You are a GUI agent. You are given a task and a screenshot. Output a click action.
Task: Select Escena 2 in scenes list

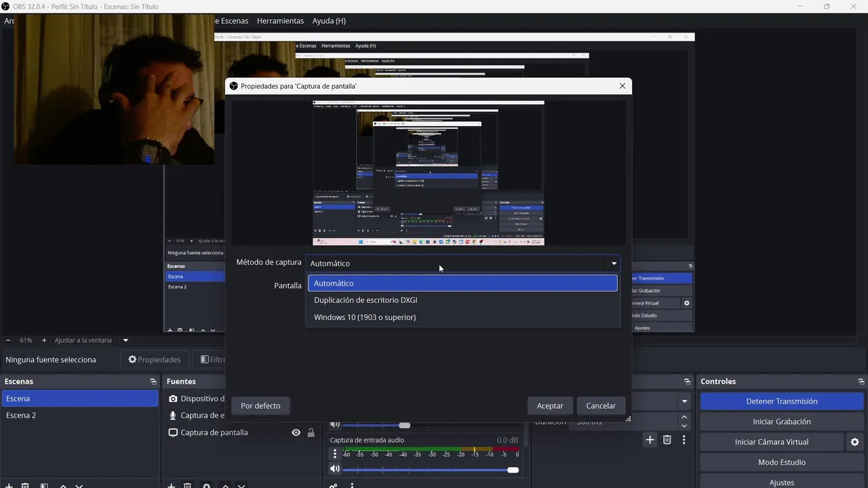click(x=80, y=415)
